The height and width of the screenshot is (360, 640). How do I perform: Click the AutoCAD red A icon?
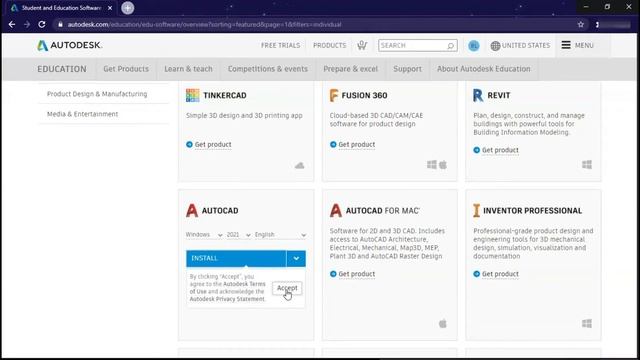pos(192,211)
